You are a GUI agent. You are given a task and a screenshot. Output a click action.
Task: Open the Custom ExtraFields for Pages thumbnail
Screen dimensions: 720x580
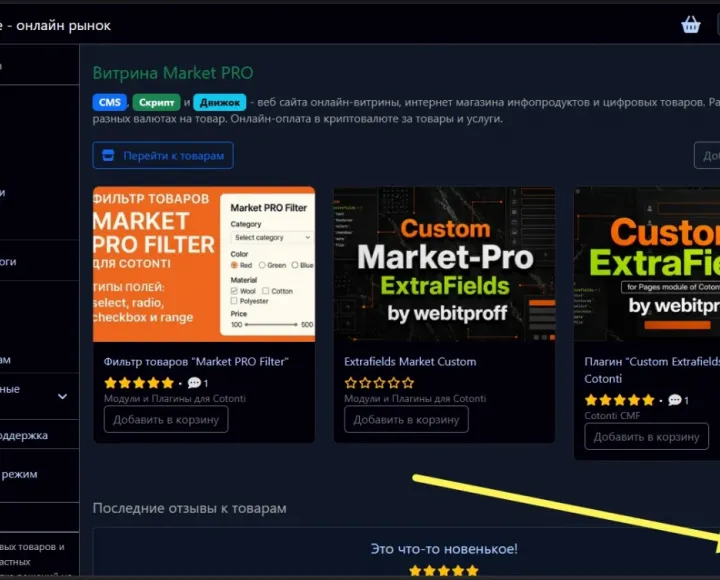point(647,264)
